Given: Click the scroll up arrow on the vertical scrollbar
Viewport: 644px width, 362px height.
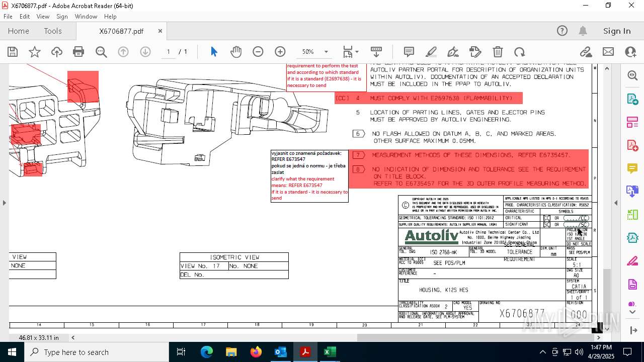Looking at the screenshot, I should click(607, 68).
